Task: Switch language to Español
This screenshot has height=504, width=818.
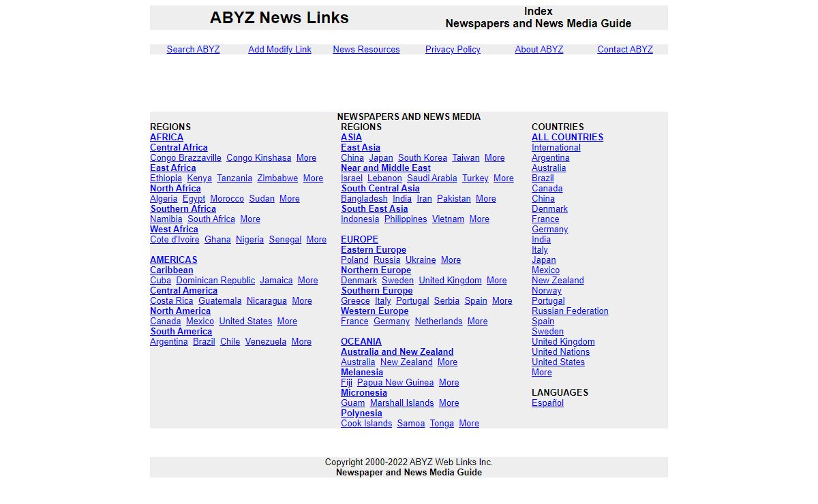Action: pyautogui.click(x=547, y=403)
